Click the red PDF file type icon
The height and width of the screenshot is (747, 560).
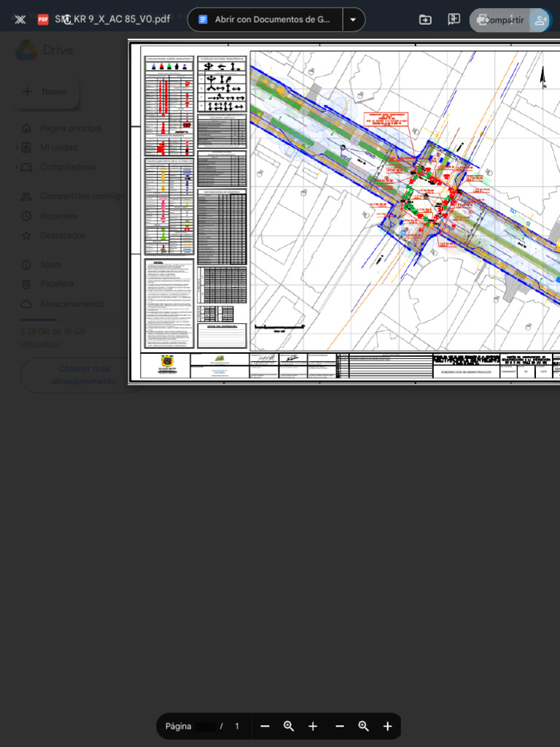click(x=43, y=20)
